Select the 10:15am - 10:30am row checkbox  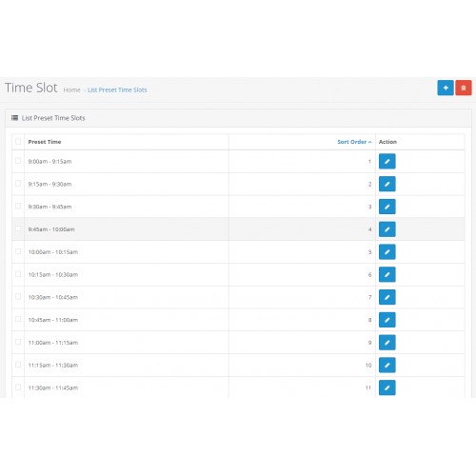(18, 274)
